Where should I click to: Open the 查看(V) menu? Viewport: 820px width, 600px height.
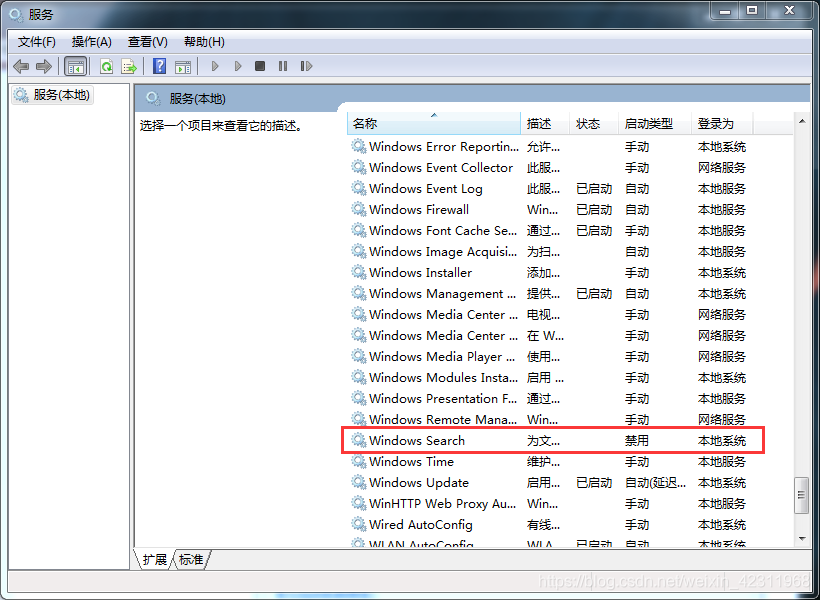[147, 42]
